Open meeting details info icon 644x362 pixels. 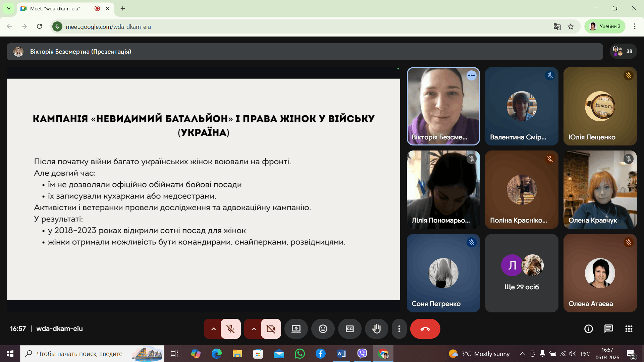(x=588, y=329)
